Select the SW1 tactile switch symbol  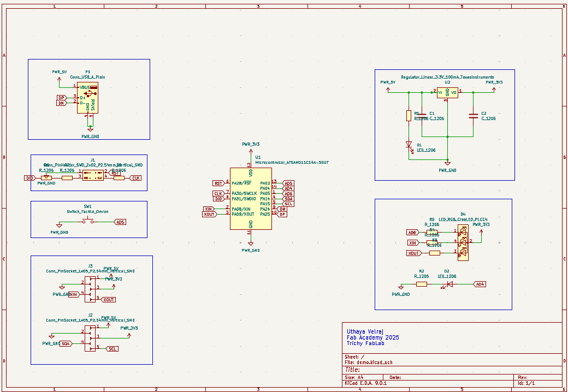click(88, 221)
